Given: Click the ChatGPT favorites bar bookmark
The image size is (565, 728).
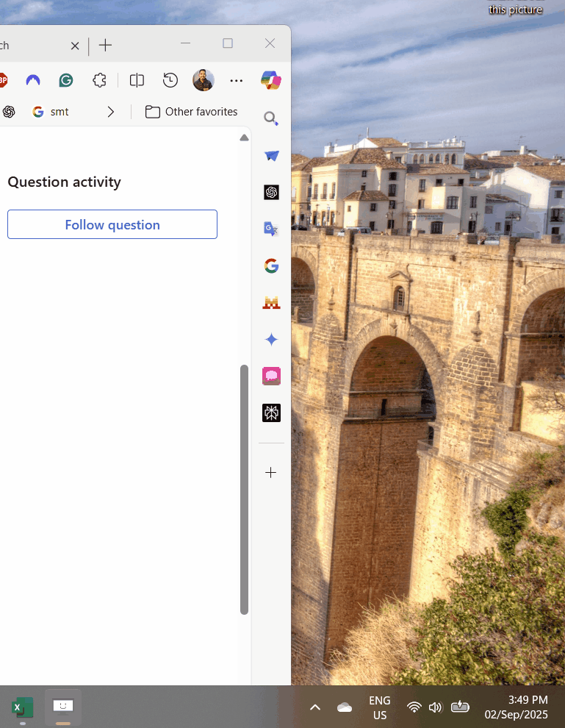Looking at the screenshot, I should [8, 112].
